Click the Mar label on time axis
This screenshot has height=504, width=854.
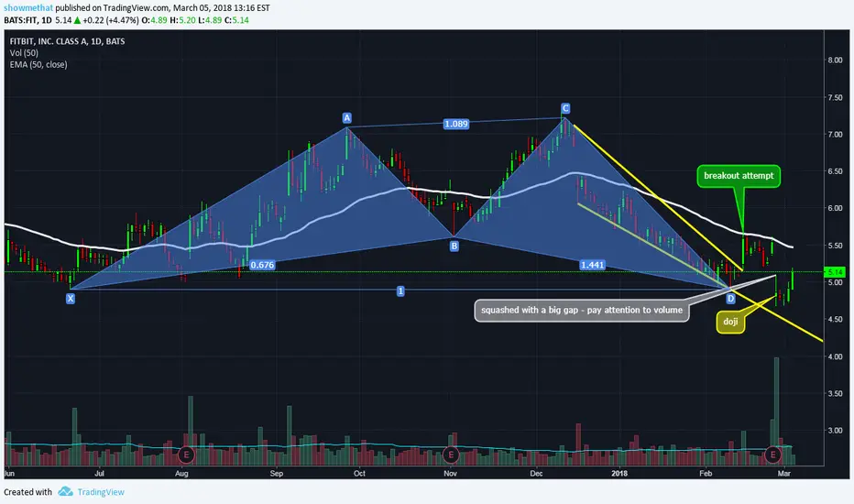[783, 473]
